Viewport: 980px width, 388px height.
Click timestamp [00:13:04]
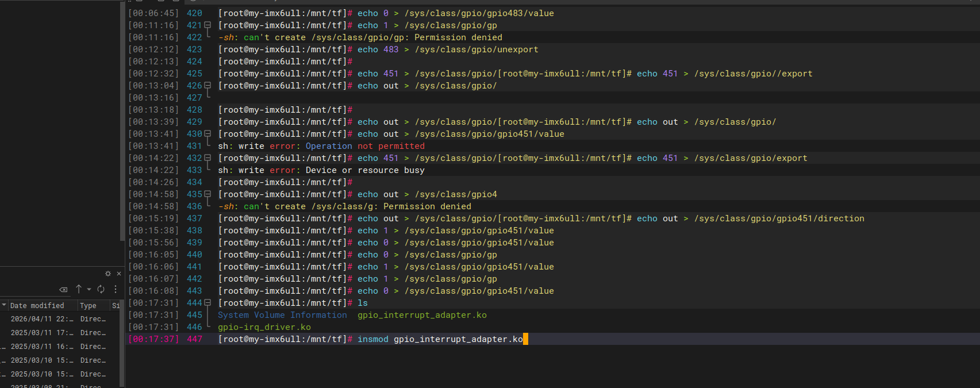pyautogui.click(x=153, y=86)
